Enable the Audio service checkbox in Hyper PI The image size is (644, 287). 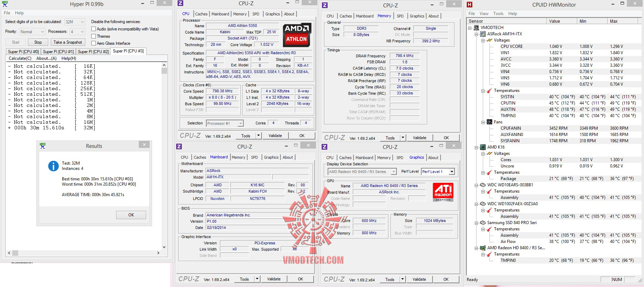[x=93, y=29]
